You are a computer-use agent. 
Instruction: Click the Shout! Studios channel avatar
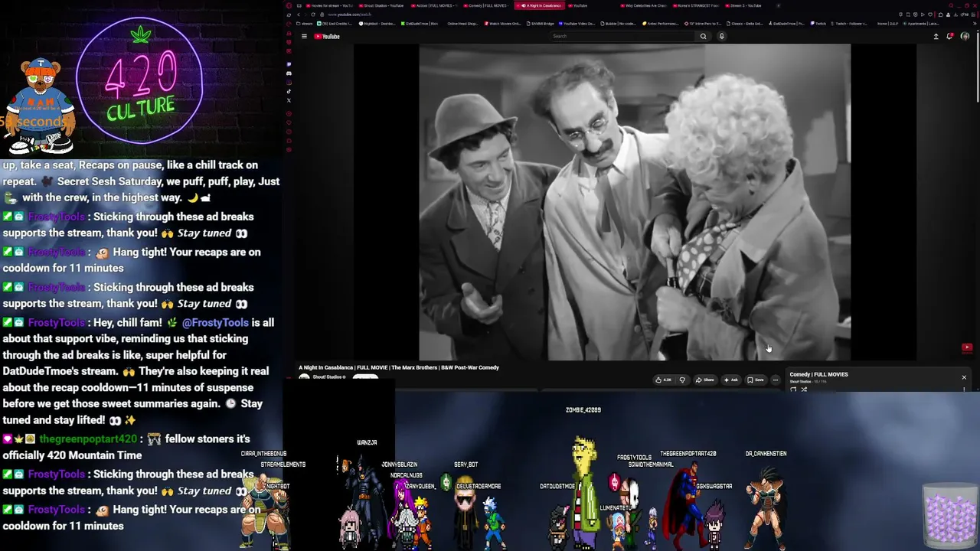click(x=304, y=378)
